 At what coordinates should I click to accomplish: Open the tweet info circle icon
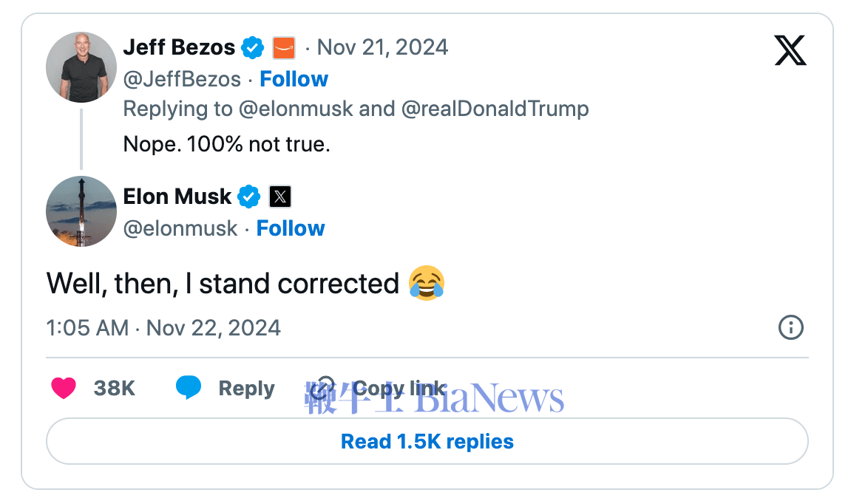pyautogui.click(x=790, y=327)
